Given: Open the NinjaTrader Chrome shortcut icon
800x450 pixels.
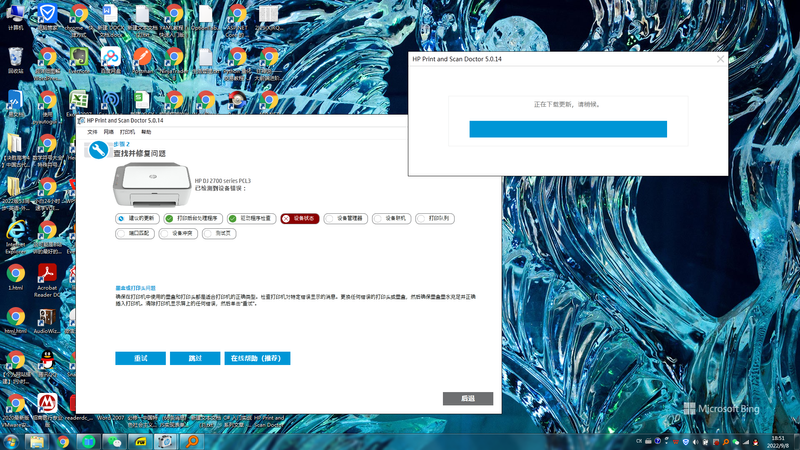Looking at the screenshot, I should [174, 60].
